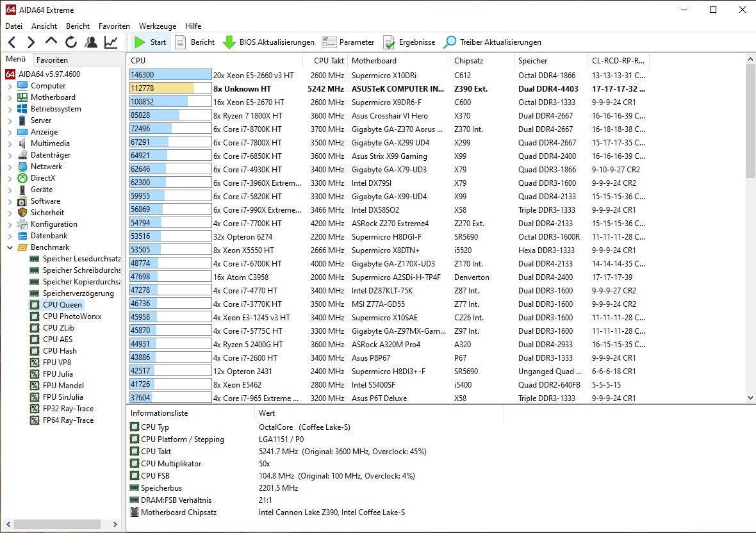The image size is (756, 533).
Task: Expand the Computer tree node
Action: click(10, 86)
